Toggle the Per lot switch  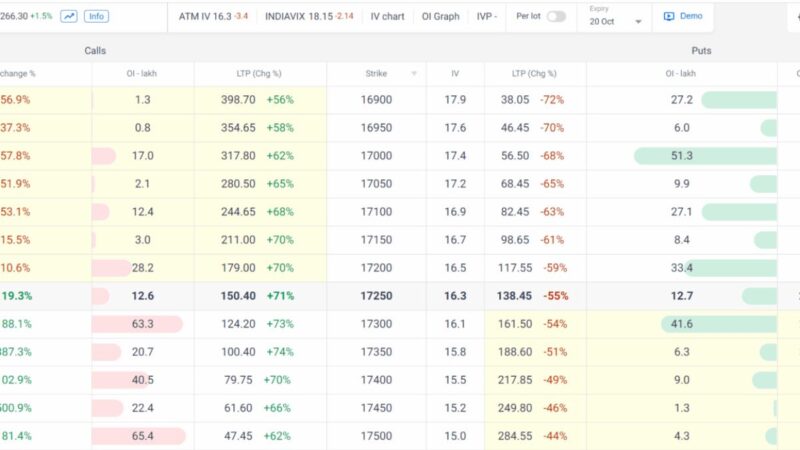[556, 16]
